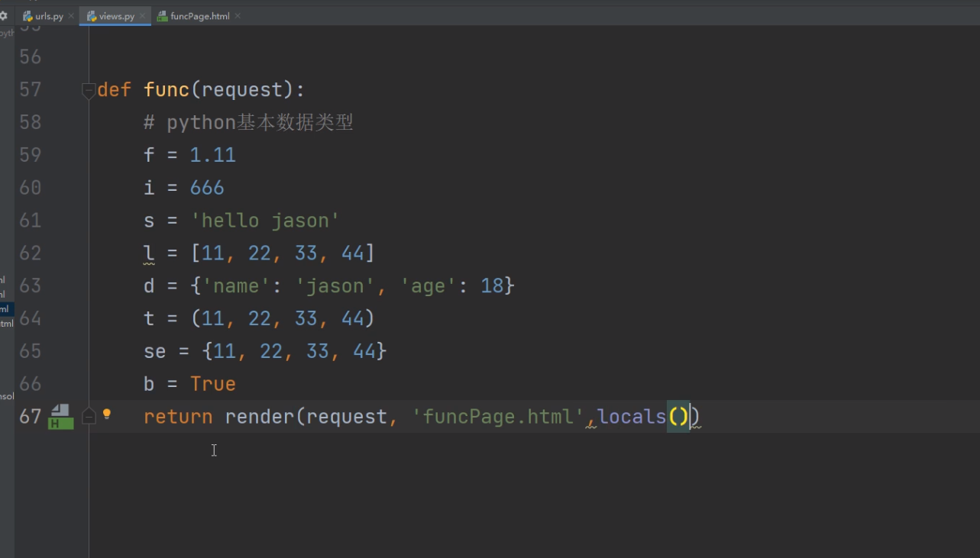Click line number 60 in the gutter
Screen dimensions: 980x558
point(30,188)
